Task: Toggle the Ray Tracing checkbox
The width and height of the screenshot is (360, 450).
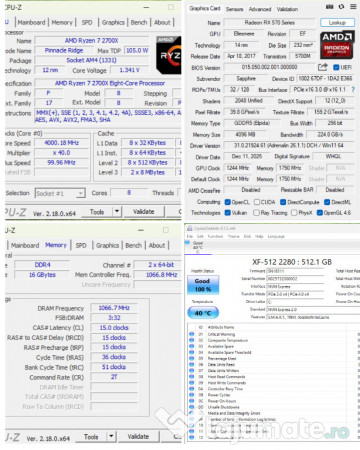Action: click(x=256, y=213)
